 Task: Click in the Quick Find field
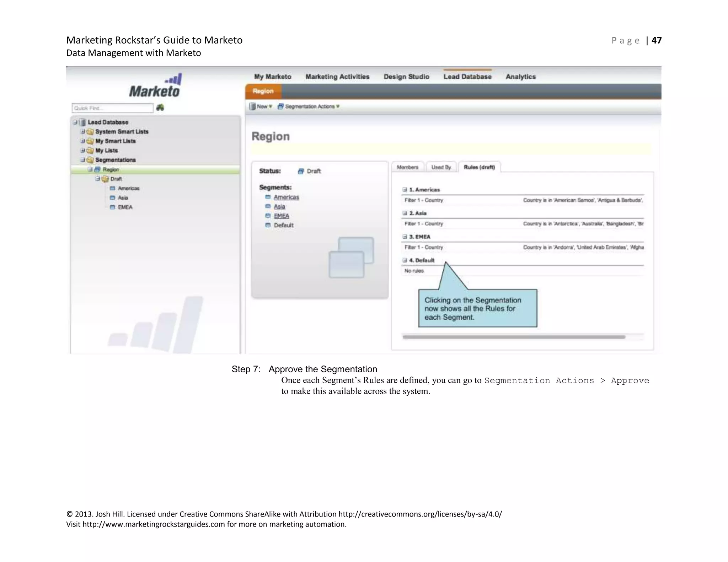112,108
